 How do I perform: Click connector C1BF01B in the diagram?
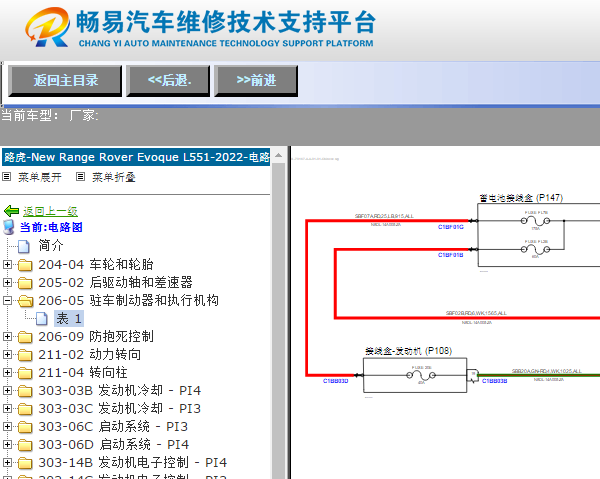coord(450,255)
